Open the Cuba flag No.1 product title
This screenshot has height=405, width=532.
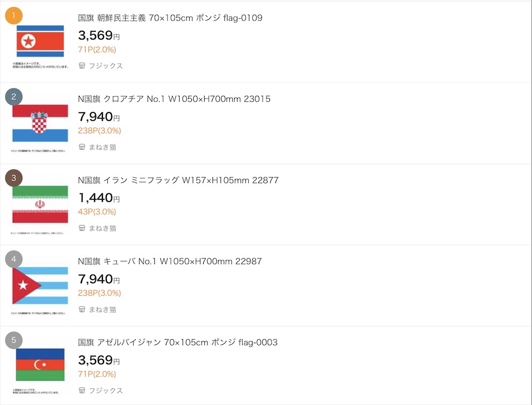click(x=169, y=261)
